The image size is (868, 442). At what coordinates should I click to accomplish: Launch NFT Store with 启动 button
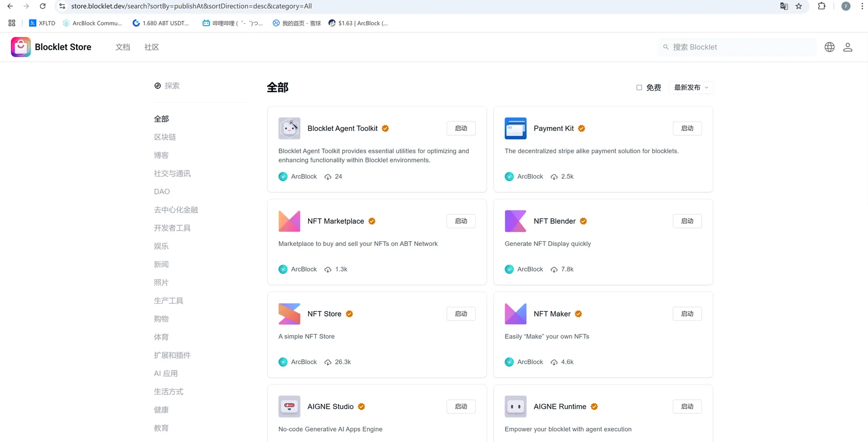[461, 314]
